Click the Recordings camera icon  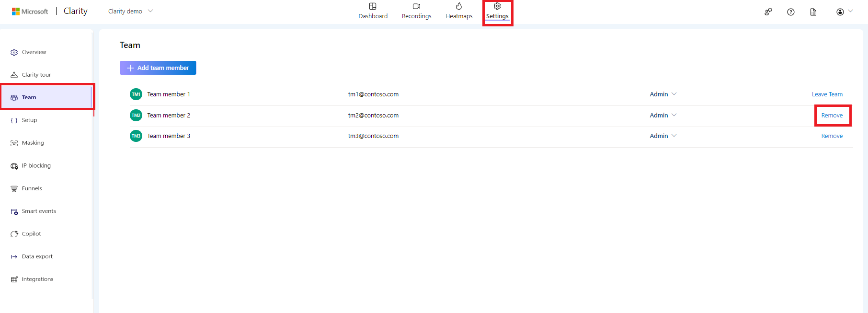[416, 6]
